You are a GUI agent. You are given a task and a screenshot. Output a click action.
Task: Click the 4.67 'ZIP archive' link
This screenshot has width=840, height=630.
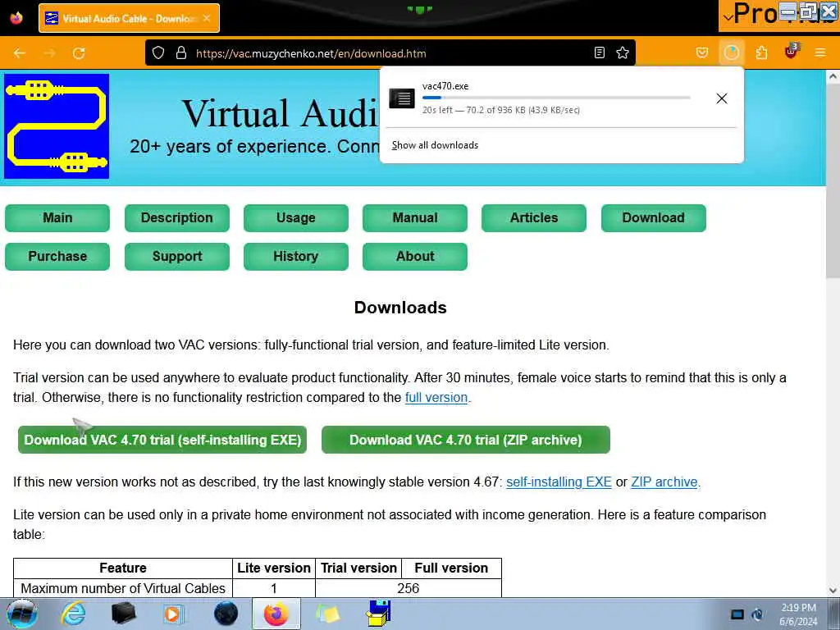pos(664,482)
